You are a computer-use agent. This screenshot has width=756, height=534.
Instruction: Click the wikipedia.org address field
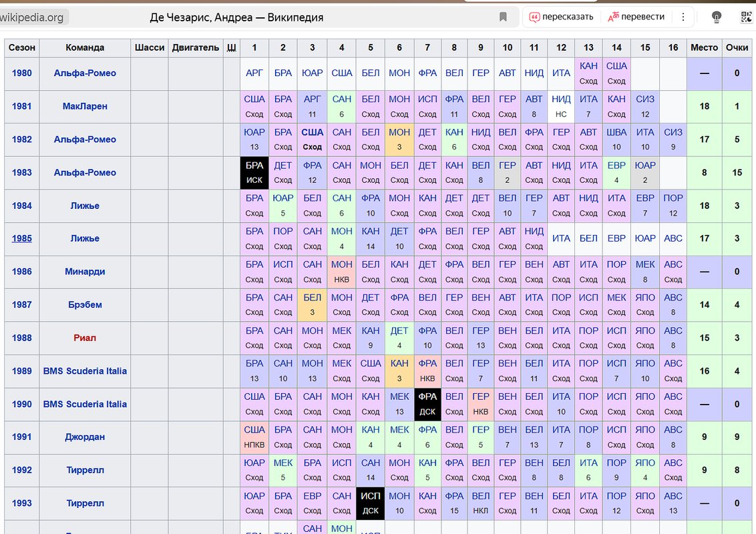pyautogui.click(x=32, y=17)
